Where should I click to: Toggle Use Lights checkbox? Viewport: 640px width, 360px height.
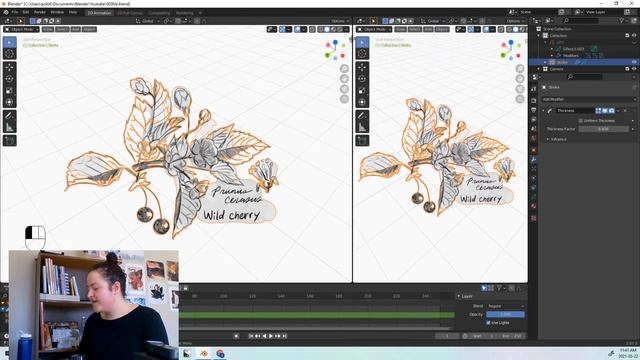[x=488, y=322]
